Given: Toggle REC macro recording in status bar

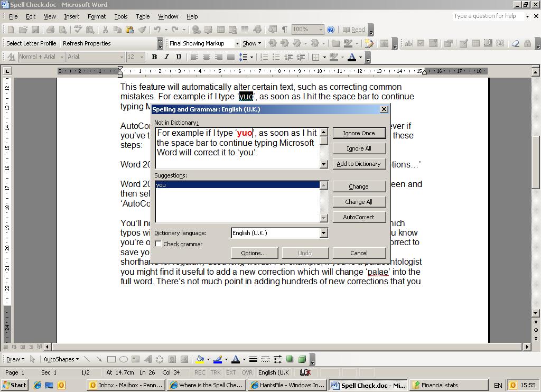Looking at the screenshot, I should click(199, 372).
